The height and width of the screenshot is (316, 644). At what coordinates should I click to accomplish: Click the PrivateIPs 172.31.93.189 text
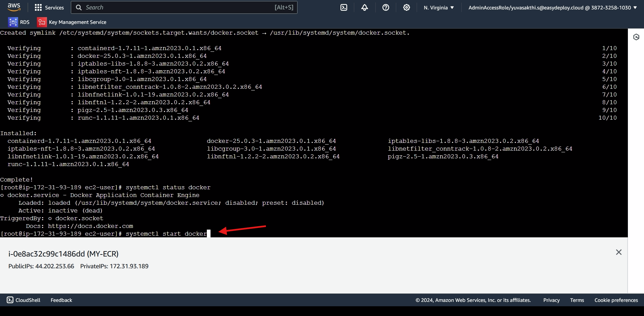point(114,266)
